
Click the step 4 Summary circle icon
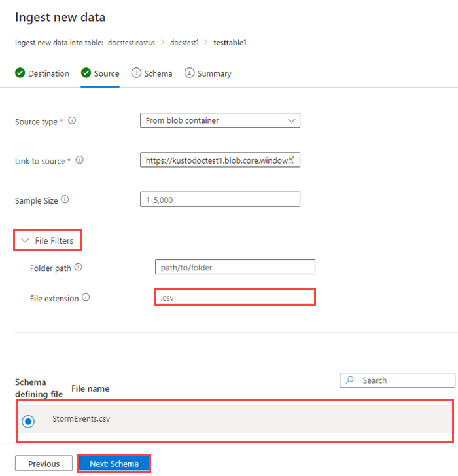click(189, 73)
